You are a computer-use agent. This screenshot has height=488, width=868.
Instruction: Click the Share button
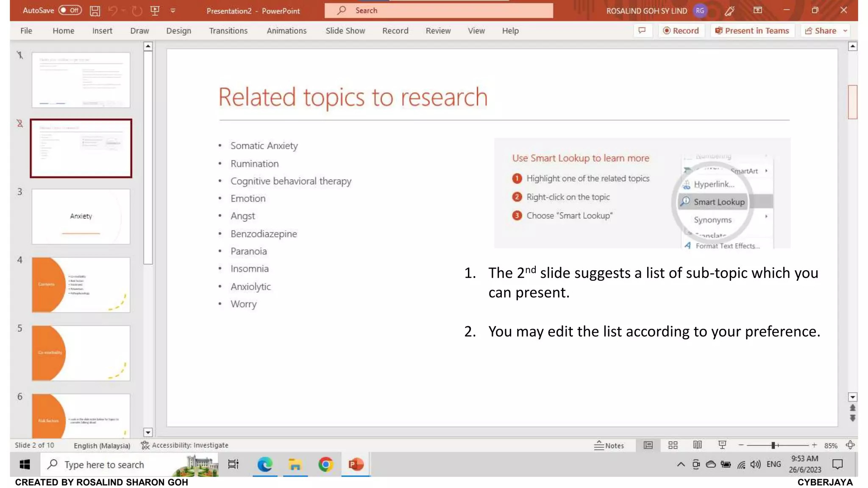click(x=821, y=30)
